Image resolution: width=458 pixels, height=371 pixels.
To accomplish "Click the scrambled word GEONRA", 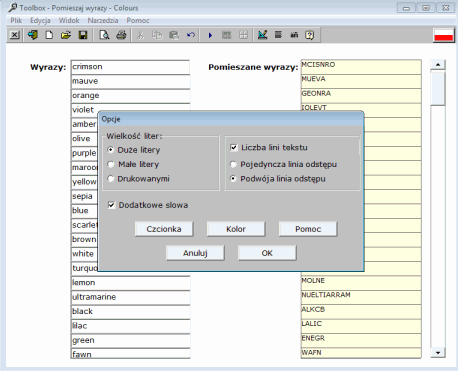I will coord(316,93).
